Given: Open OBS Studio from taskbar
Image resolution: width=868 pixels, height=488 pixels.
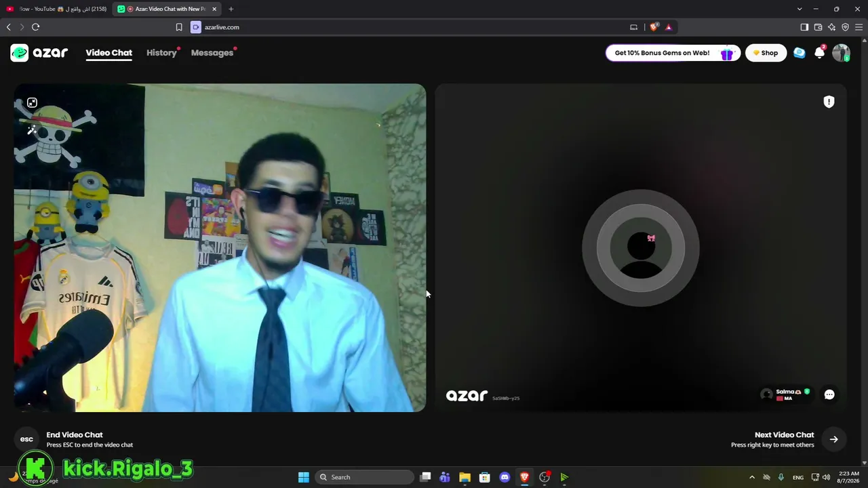Looking at the screenshot, I should click(545, 477).
